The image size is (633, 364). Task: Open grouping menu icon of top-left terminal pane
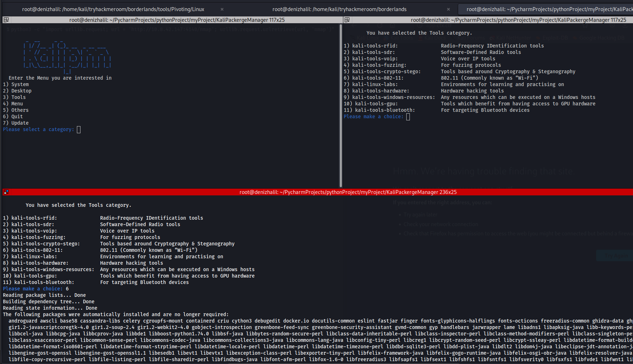6,20
